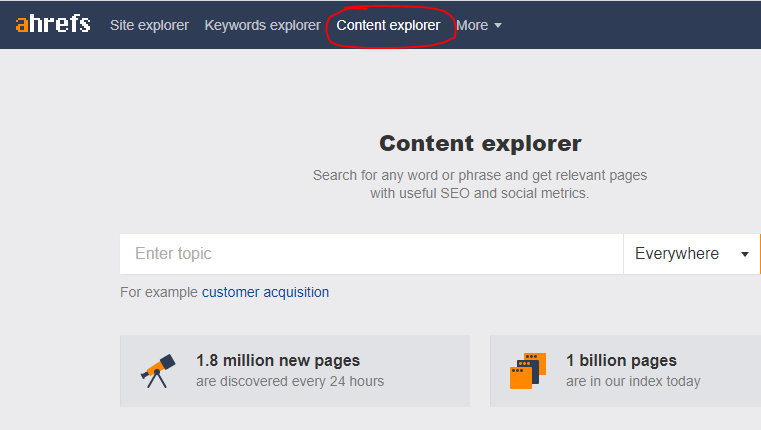Expand the More menu
This screenshot has width=761, height=430.
479,25
